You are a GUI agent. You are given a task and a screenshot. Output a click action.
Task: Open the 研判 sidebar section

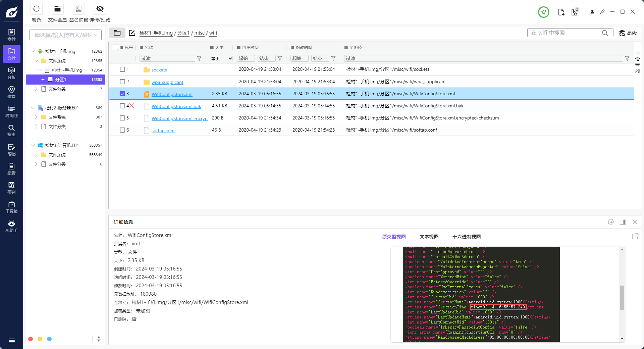[11, 188]
